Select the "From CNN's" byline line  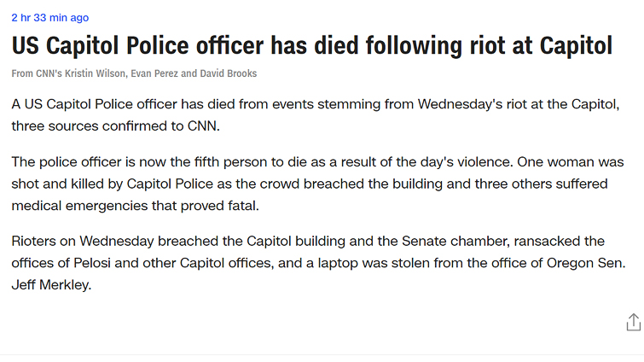pos(134,73)
